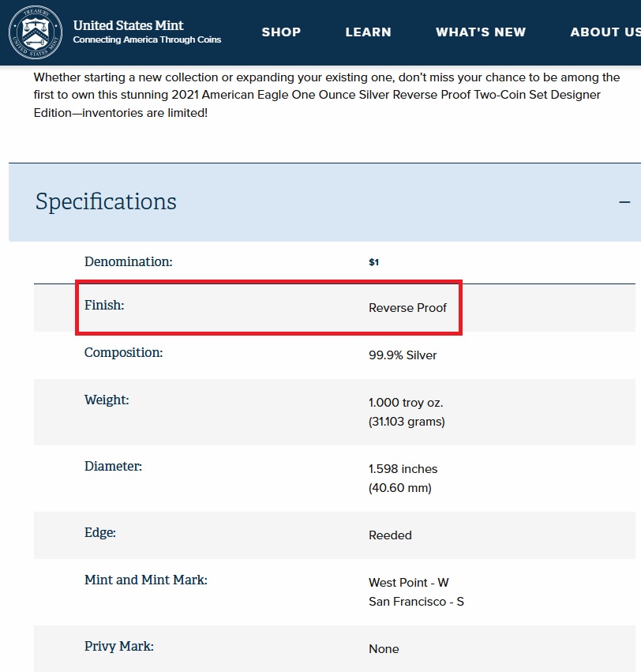The height and width of the screenshot is (672, 641).
Task: Open the WHAT'S NEW menu
Action: click(x=480, y=32)
